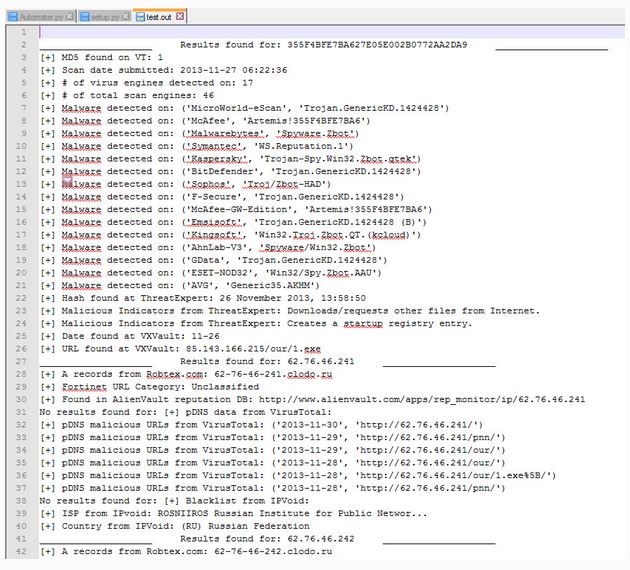Click line number 2 in the margin

tap(24, 45)
